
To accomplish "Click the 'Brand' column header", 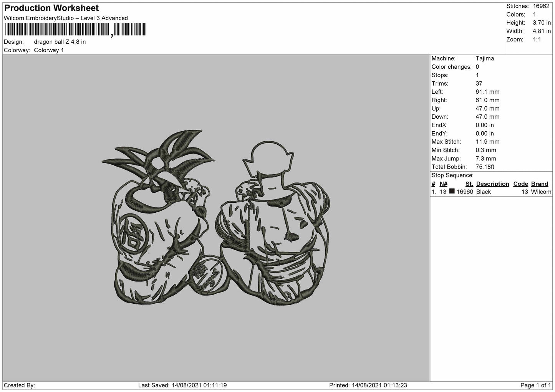I will coord(540,184).
